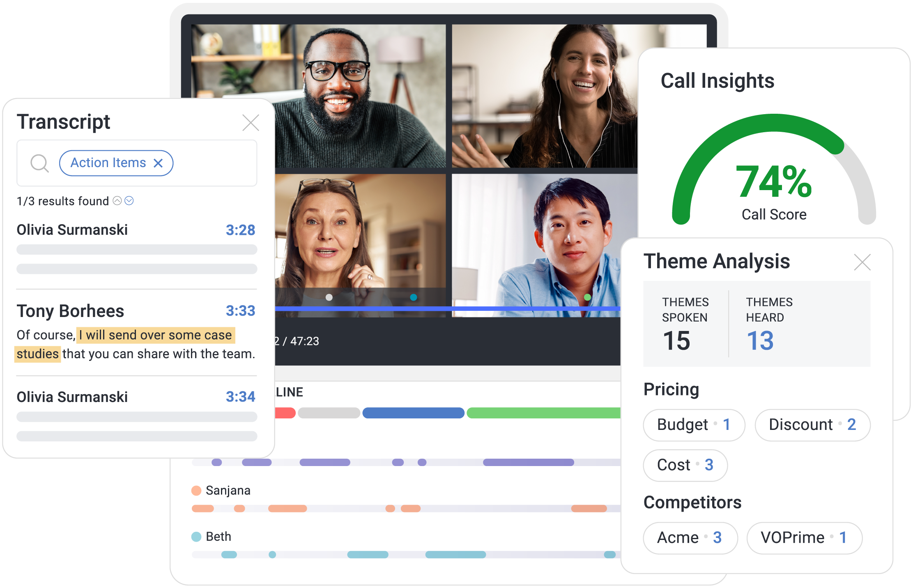Select the Acme competitor chip
Screen dimensions: 913x588
click(x=690, y=537)
